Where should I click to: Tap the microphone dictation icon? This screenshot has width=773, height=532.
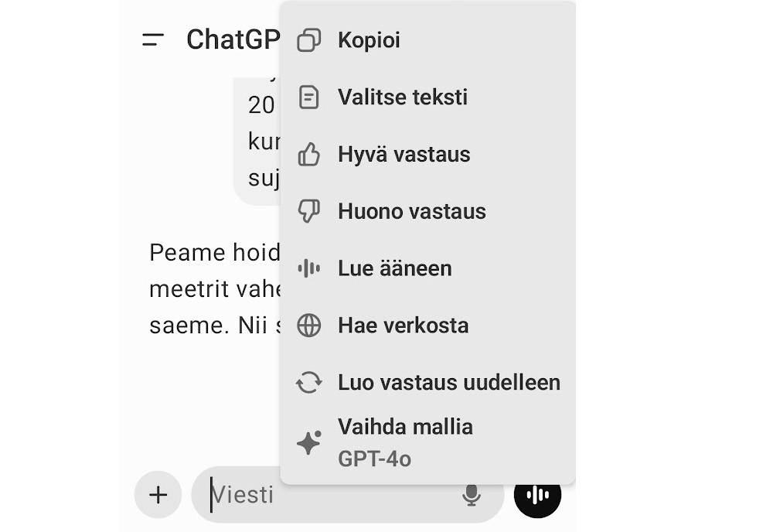click(471, 495)
